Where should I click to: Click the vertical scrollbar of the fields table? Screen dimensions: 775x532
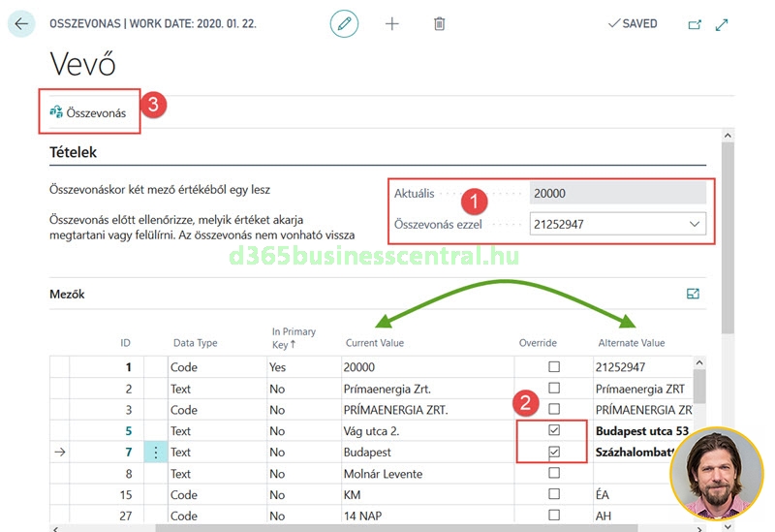tap(698, 388)
